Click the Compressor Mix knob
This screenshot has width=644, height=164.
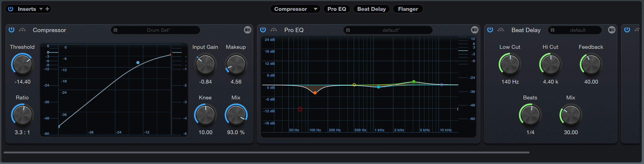point(236,115)
